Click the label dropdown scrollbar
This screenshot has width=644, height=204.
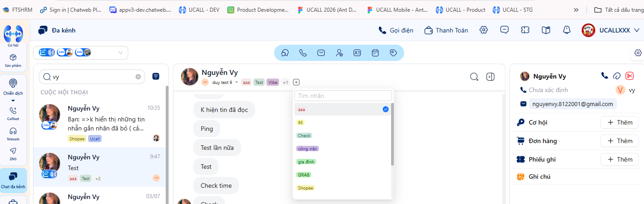(x=392, y=134)
